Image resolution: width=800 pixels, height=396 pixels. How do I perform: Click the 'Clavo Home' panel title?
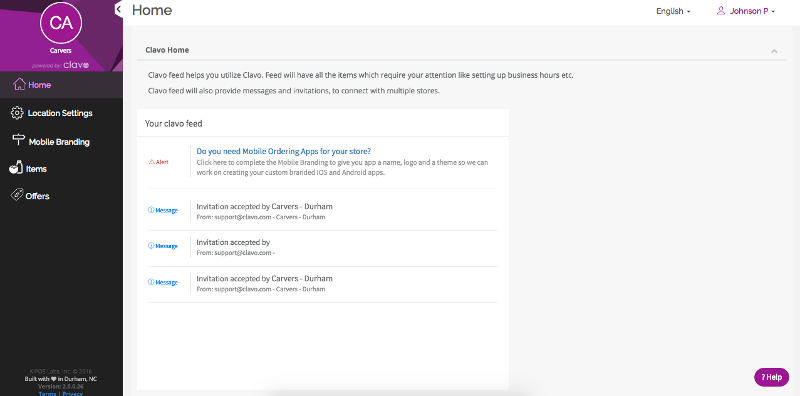pos(167,50)
